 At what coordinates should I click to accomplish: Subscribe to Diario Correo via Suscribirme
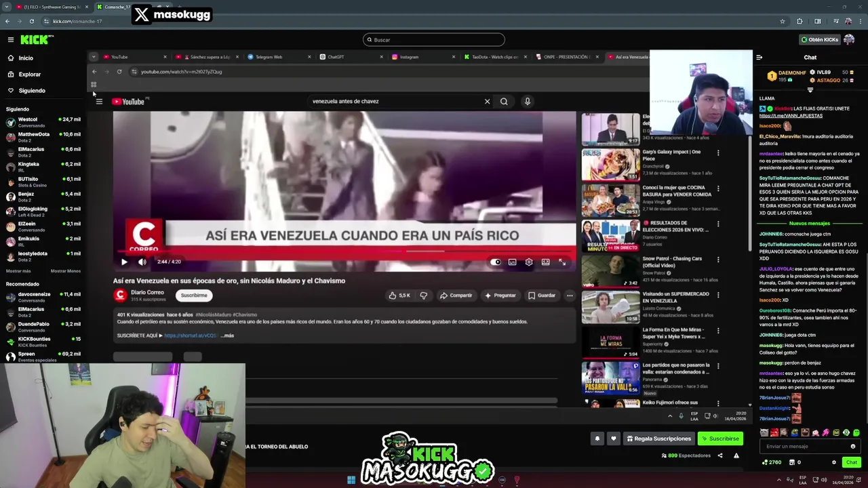194,296
